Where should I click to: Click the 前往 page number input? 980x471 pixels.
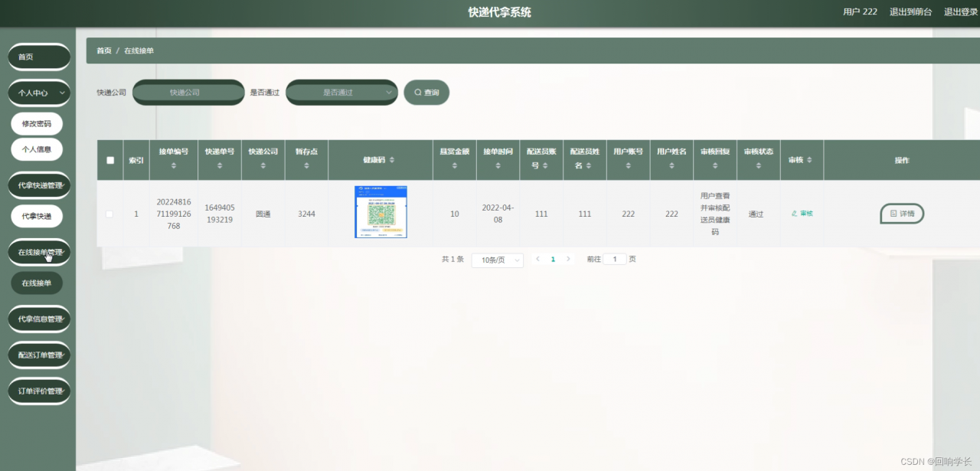tap(615, 260)
